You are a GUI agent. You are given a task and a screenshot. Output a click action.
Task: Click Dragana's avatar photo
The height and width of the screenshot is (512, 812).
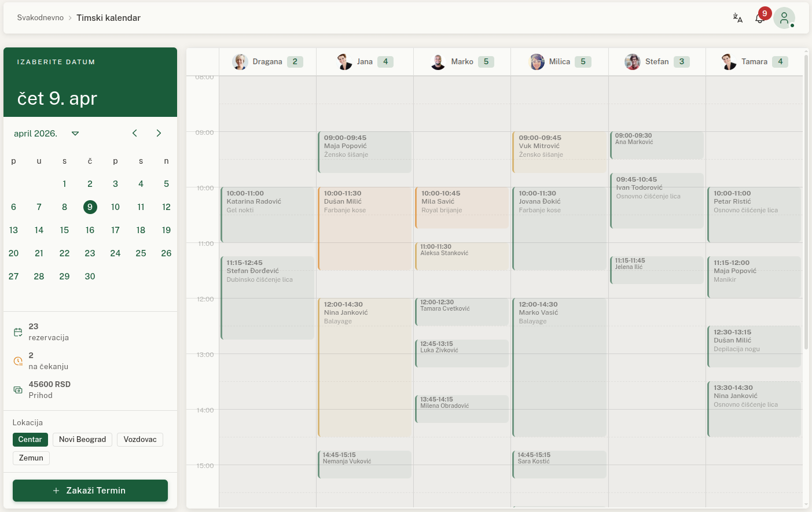[x=240, y=62]
